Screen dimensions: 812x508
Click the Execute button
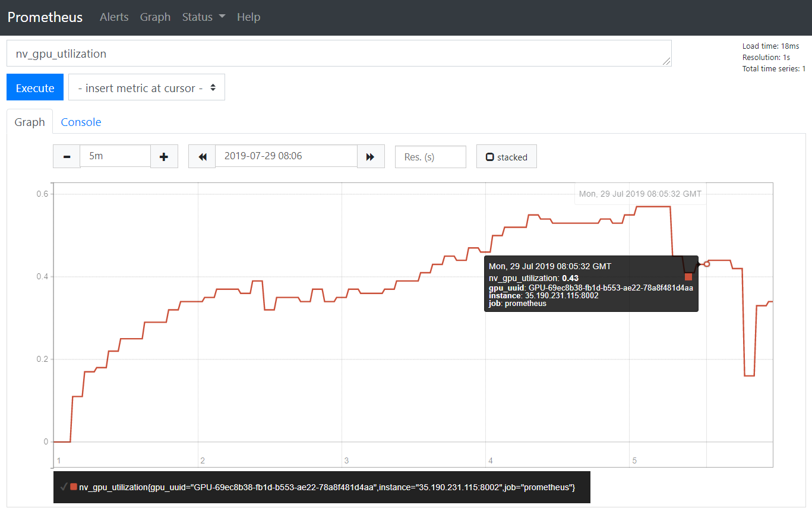pyautogui.click(x=35, y=88)
